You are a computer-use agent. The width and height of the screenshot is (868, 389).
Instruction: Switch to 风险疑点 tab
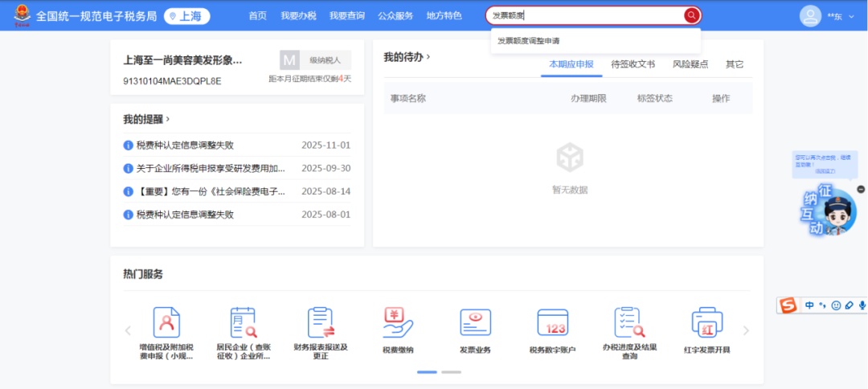[690, 64]
